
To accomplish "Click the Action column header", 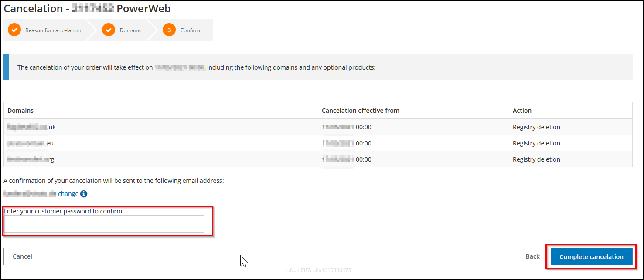I will [521, 110].
